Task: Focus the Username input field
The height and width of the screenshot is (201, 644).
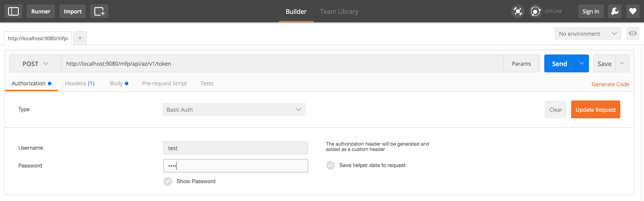Action: coord(235,148)
